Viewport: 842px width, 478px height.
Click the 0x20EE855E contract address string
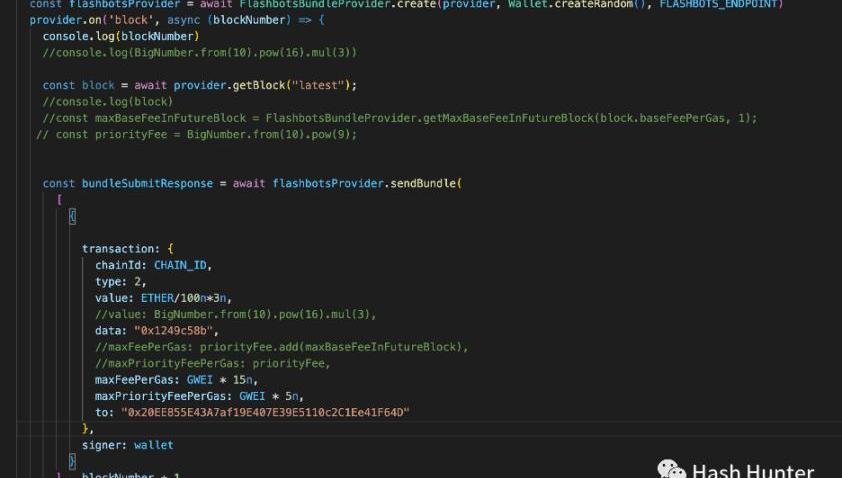pyautogui.click(x=265, y=412)
